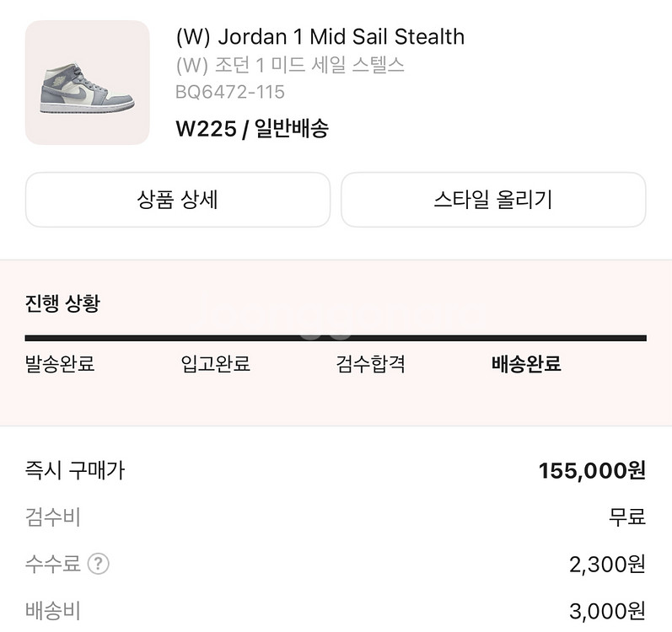Image resolution: width=672 pixels, height=632 pixels.
Task: Click the 스타일 올리기 button
Action: tap(493, 200)
